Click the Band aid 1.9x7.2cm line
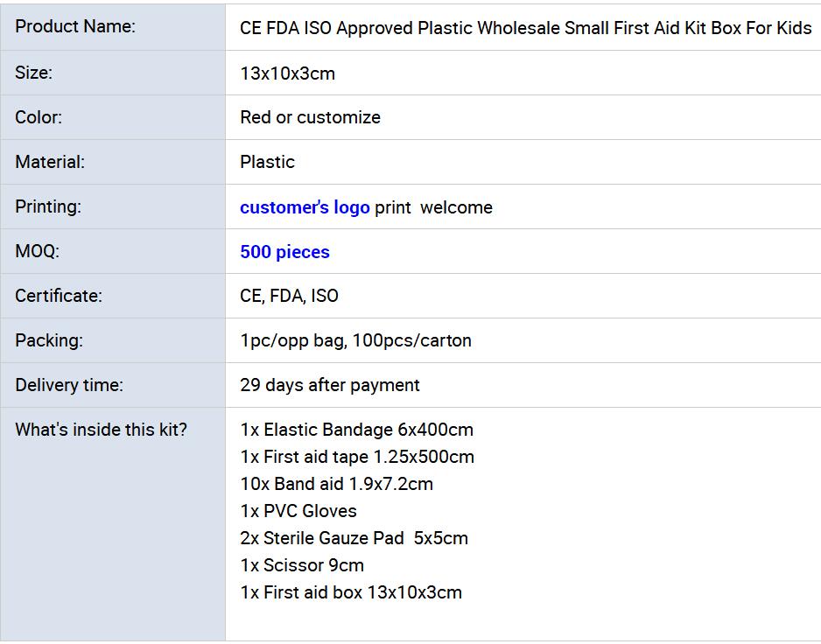The width and height of the screenshot is (821, 644). [x=336, y=484]
